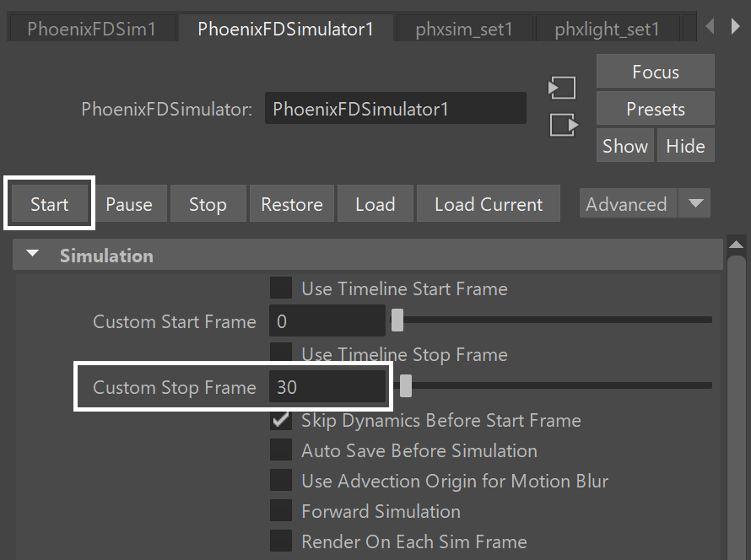Screen dimensions: 751x560
Task: Click the Custom Stop Frame slider handle
Action: [406, 386]
